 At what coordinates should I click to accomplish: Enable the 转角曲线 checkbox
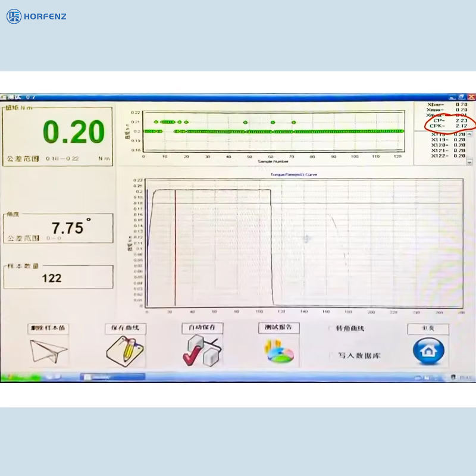(331, 328)
